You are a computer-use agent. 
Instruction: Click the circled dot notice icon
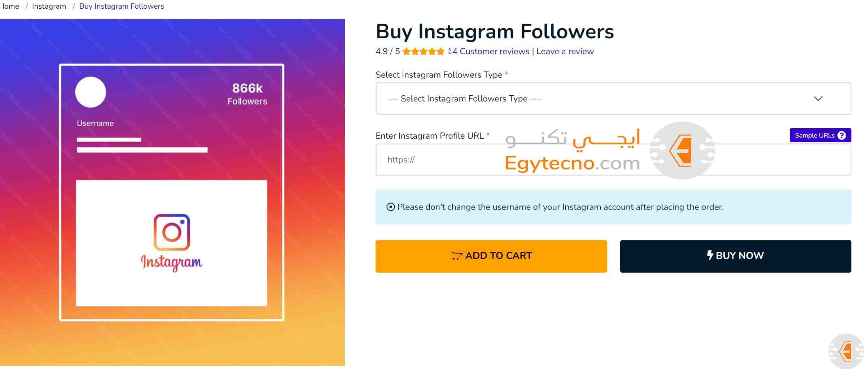pyautogui.click(x=390, y=207)
